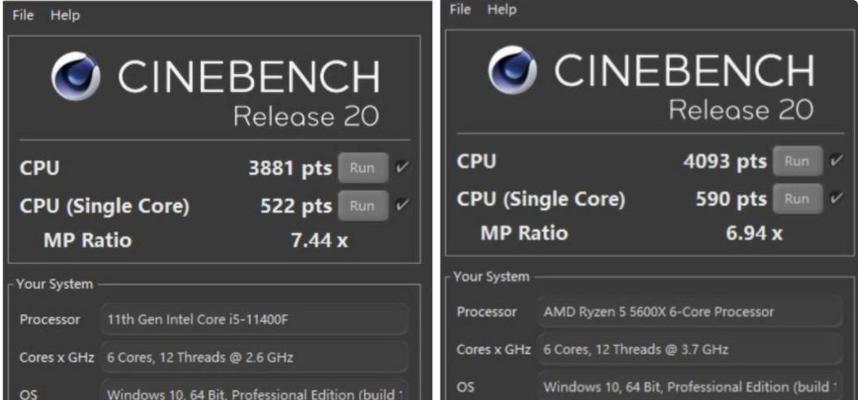Viewport: 858px width, 400px height.
Task: Select the Cores field showing 2.6 GHz
Action: point(254,357)
